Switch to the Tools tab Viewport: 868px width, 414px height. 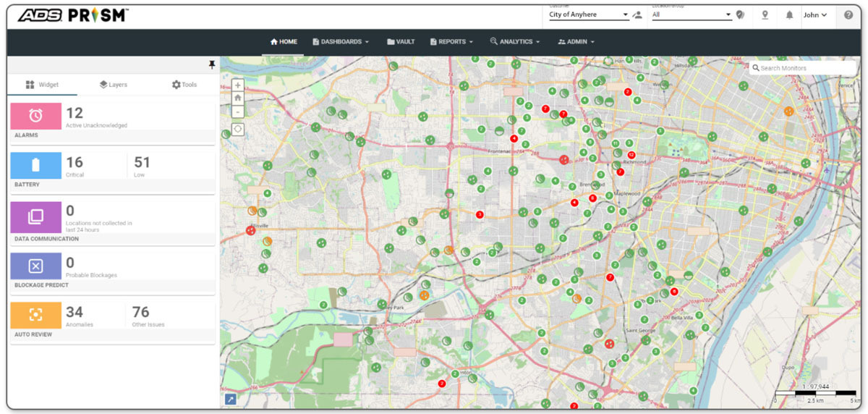[x=184, y=85]
